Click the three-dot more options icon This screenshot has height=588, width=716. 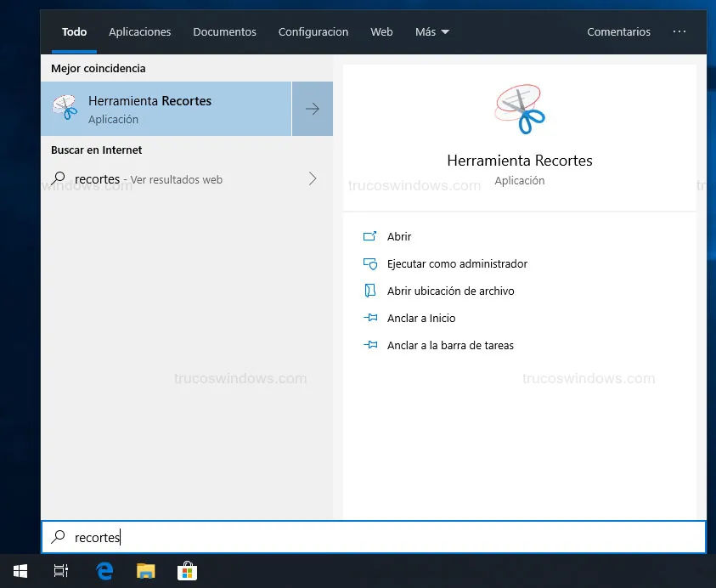pos(679,31)
